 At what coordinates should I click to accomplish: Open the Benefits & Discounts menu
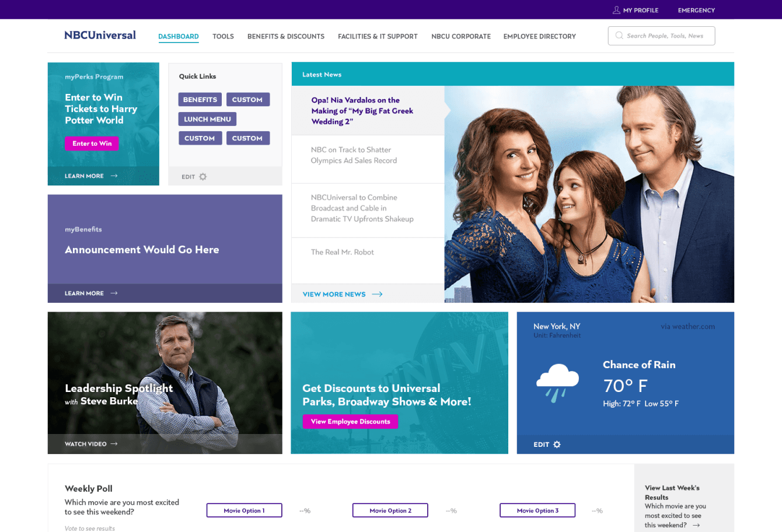286,36
